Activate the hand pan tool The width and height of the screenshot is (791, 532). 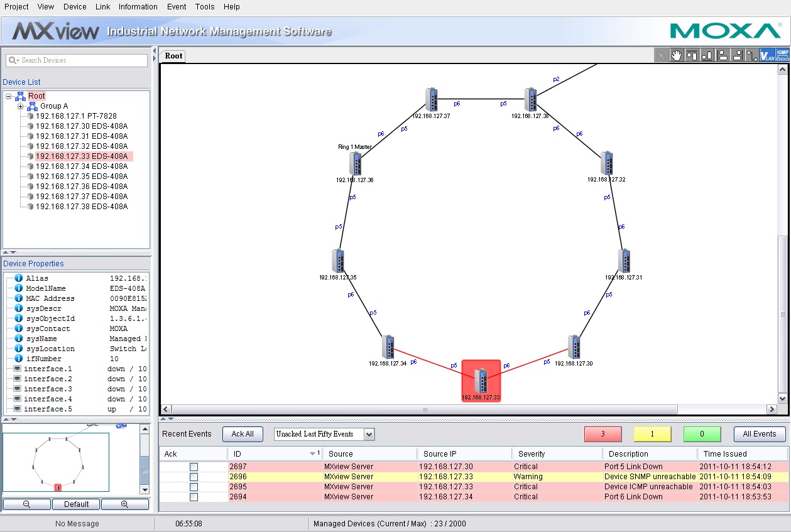click(x=676, y=55)
